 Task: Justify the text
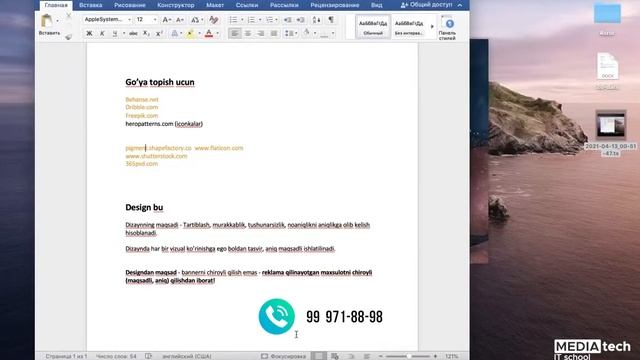click(x=273, y=33)
